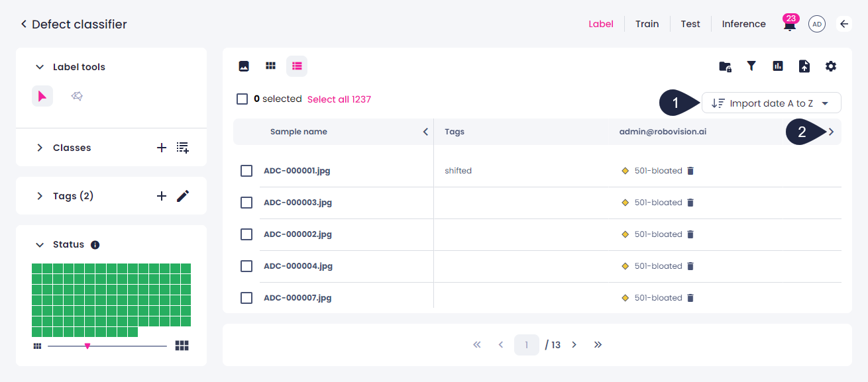Viewport: 868px width, 382px height.
Task: Open the Import date A to Z dropdown
Action: (771, 103)
